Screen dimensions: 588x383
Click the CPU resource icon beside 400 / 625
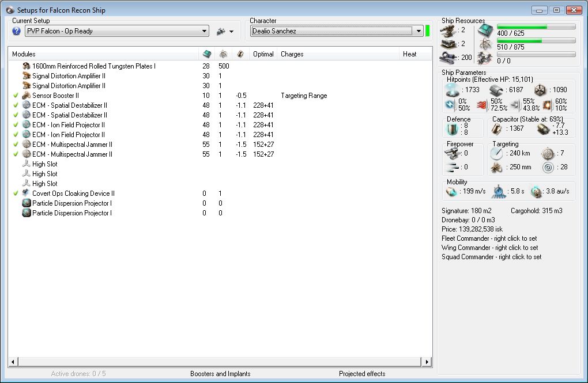tap(485, 31)
